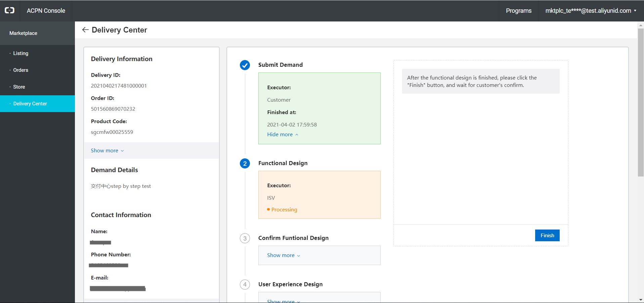Go back using the Delivery Center arrow
The height and width of the screenshot is (303, 644).
coord(85,30)
